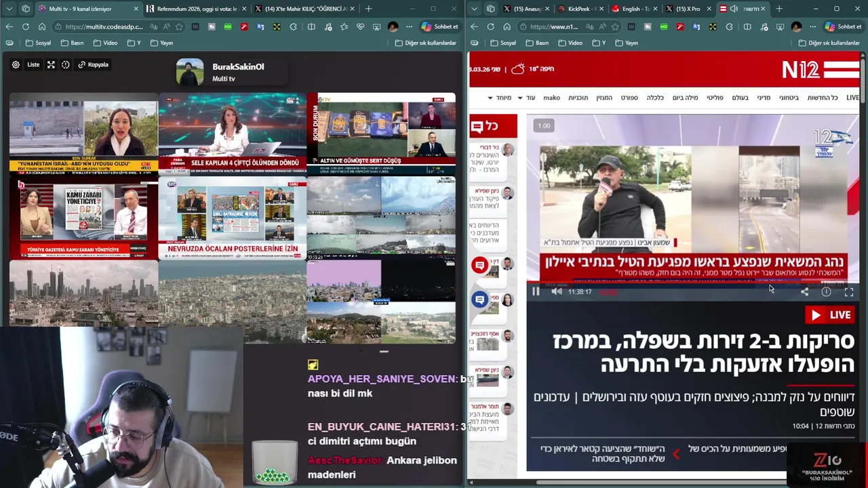The image size is (868, 488).
Task: Select the Nevruzda Öcalan posterlerine izin channel
Action: 233,217
